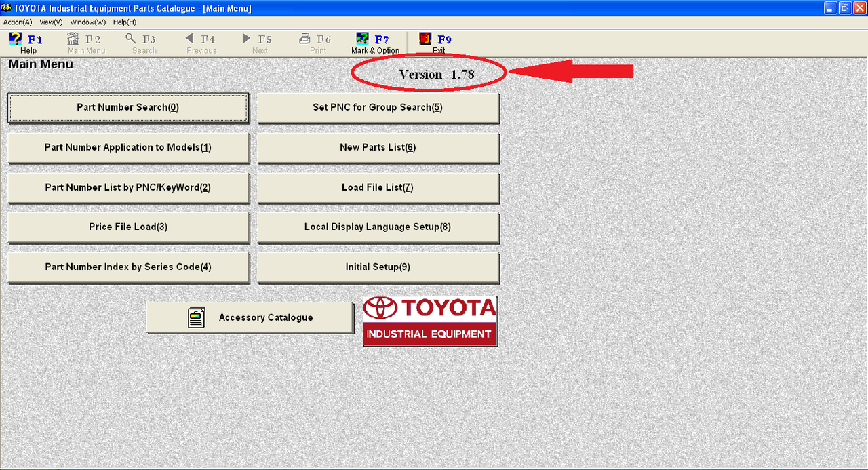Open the Window(W) menu
The height and width of the screenshot is (470, 868).
[x=88, y=22]
